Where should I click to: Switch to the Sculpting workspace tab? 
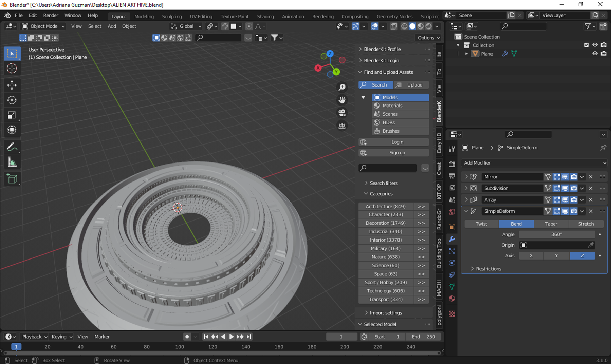pyautogui.click(x=172, y=16)
